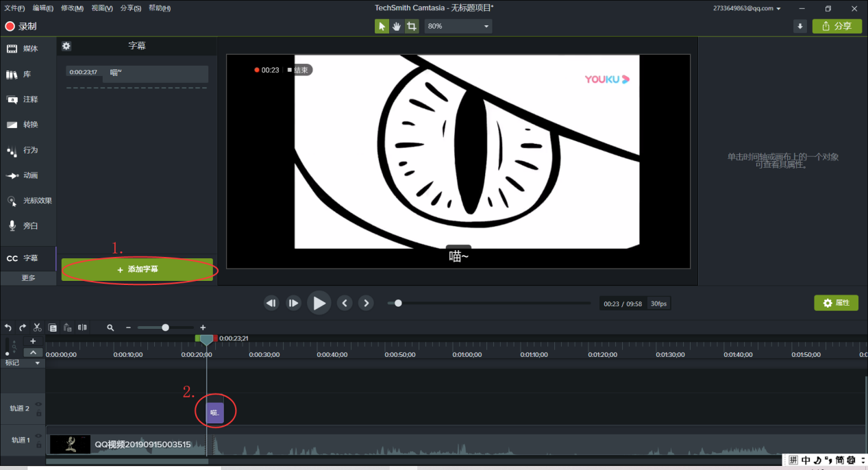This screenshot has height=470, width=868.
Task: Open caption settings gear icon
Action: click(x=66, y=46)
